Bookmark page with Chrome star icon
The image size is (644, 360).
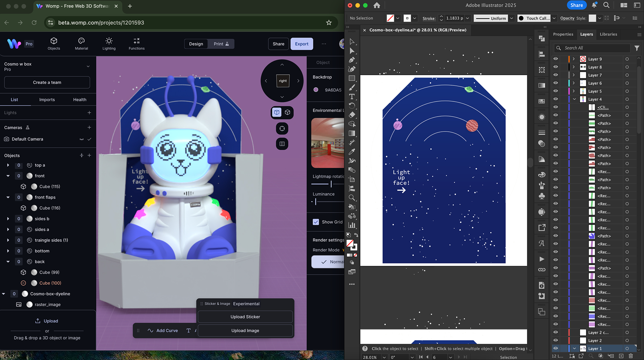point(329,22)
